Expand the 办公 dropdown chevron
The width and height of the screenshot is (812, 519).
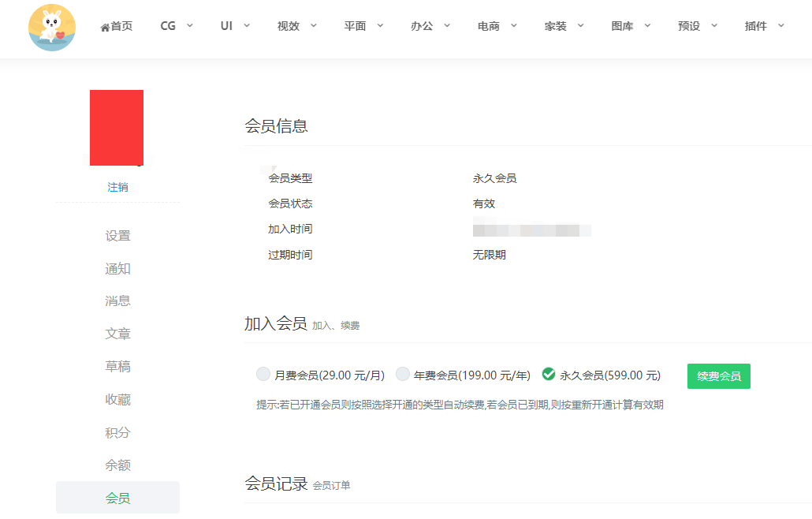pyautogui.click(x=447, y=25)
